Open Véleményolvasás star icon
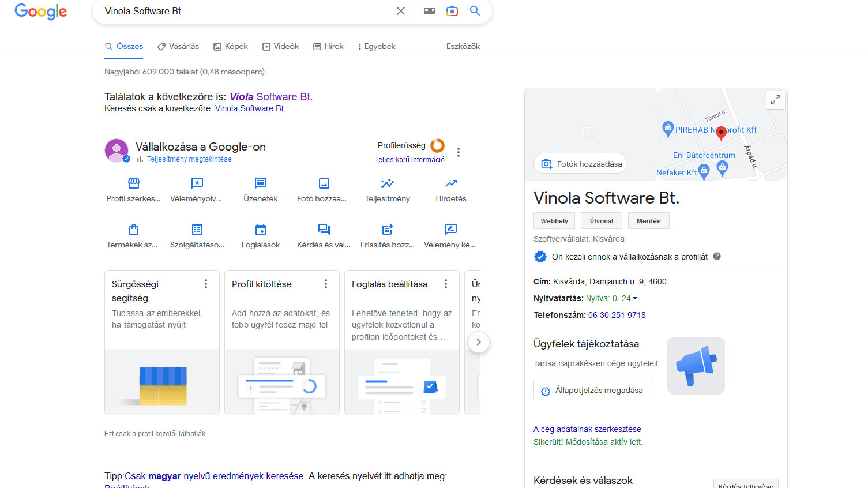868x488 pixels. pyautogui.click(x=197, y=183)
